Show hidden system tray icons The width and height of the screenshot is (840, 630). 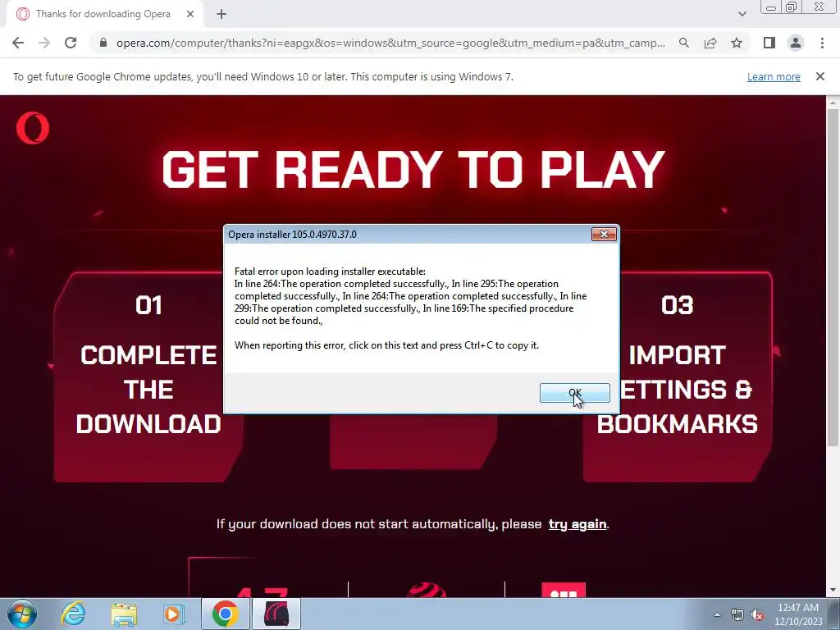point(717,614)
